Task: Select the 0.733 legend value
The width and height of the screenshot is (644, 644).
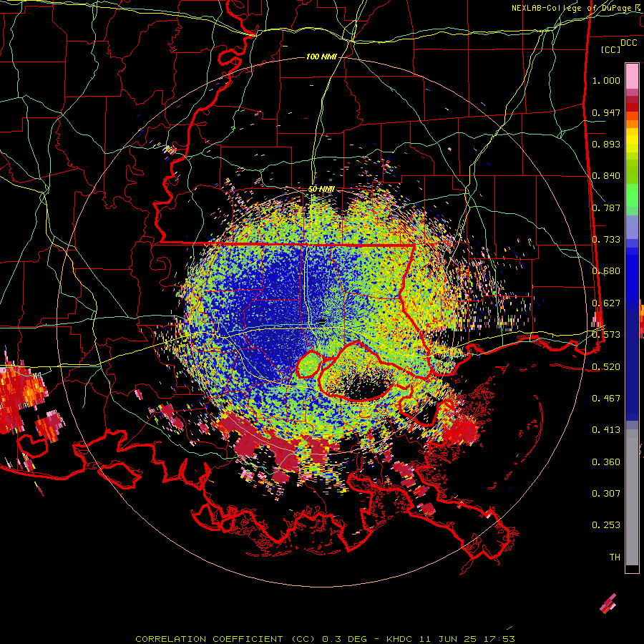Action: point(606,240)
